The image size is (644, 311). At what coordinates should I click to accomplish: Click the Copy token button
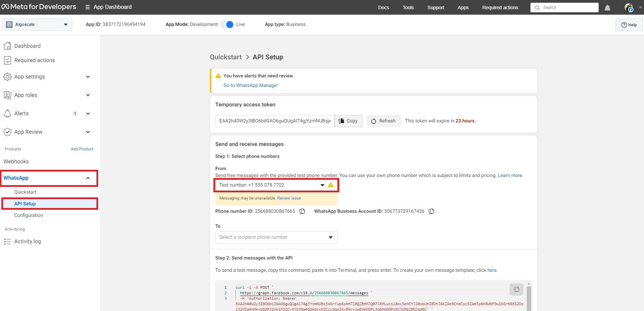pyautogui.click(x=348, y=121)
